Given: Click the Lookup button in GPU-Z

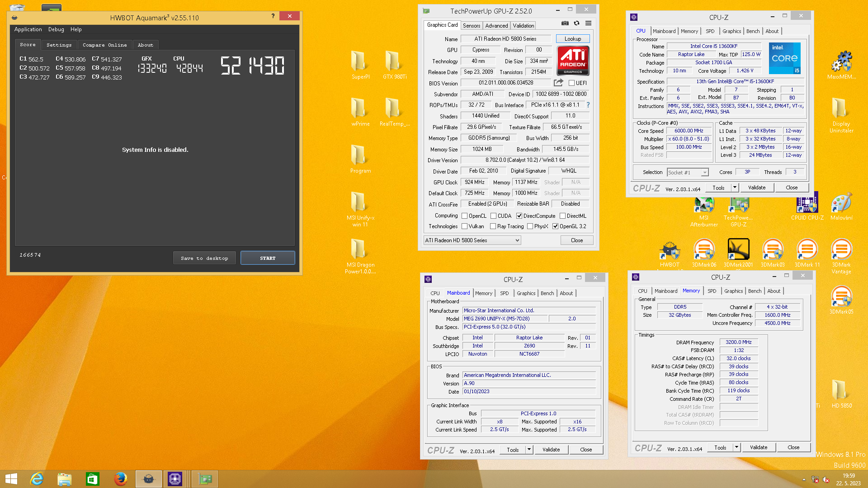Looking at the screenshot, I should [x=573, y=39].
